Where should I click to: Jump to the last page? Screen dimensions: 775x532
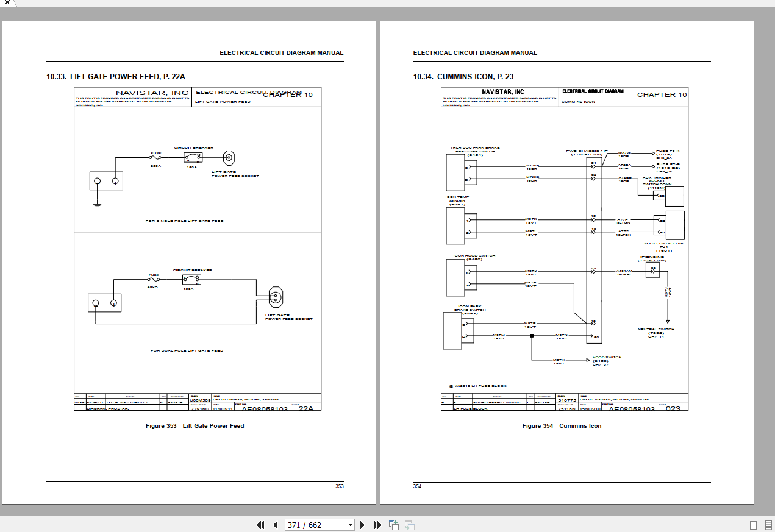[377, 525]
